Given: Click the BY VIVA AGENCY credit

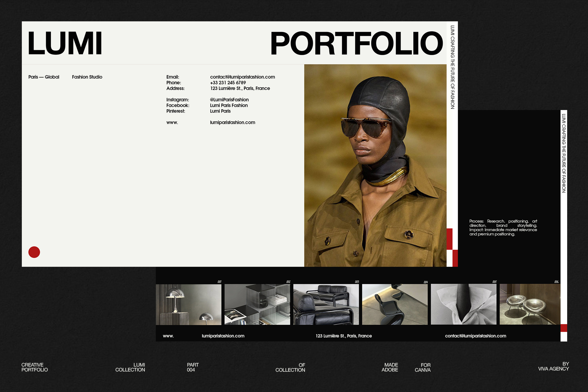Looking at the screenshot, I should 554,367.
